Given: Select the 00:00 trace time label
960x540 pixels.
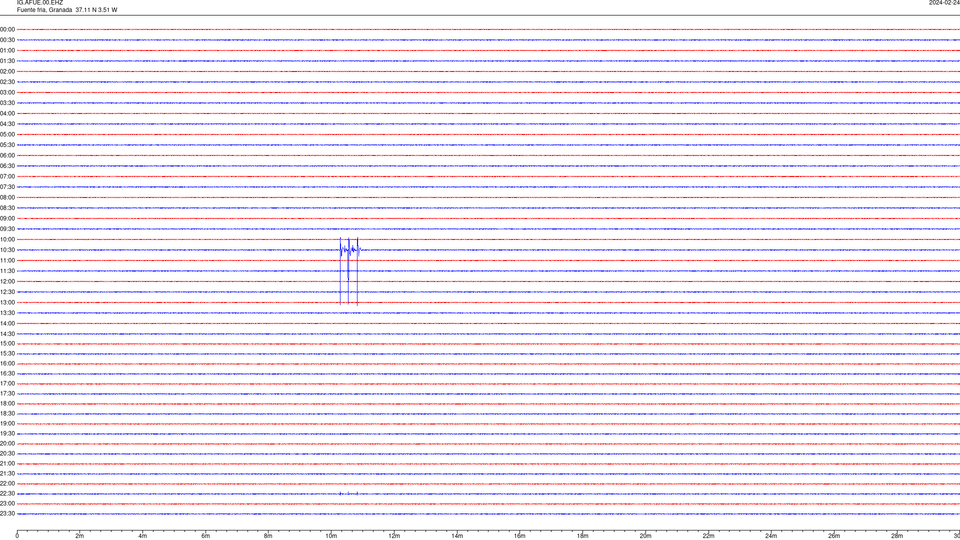Looking at the screenshot, I should coord(7,29).
